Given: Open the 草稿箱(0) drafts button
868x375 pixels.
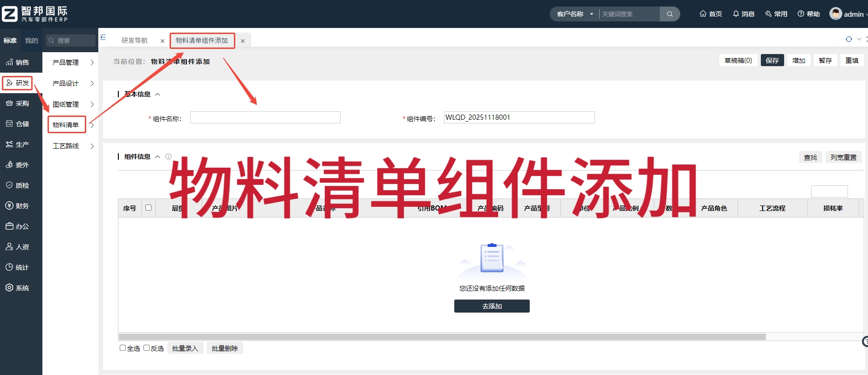Looking at the screenshot, I should [x=738, y=60].
